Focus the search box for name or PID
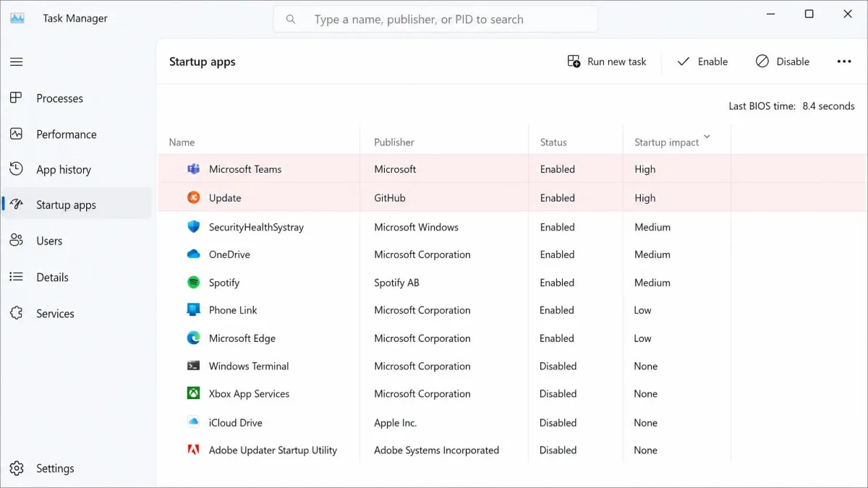868x488 pixels. click(435, 20)
